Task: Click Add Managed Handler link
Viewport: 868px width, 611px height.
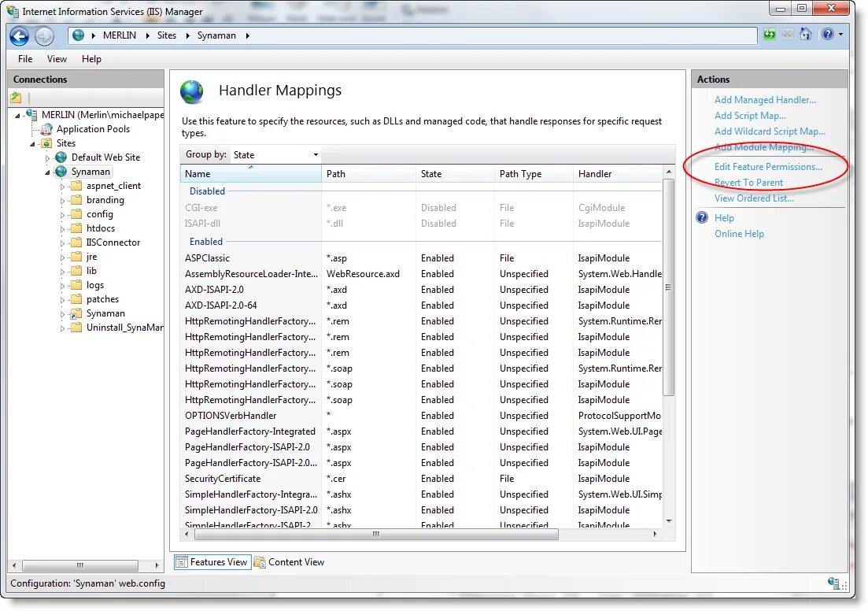Action: (x=765, y=100)
